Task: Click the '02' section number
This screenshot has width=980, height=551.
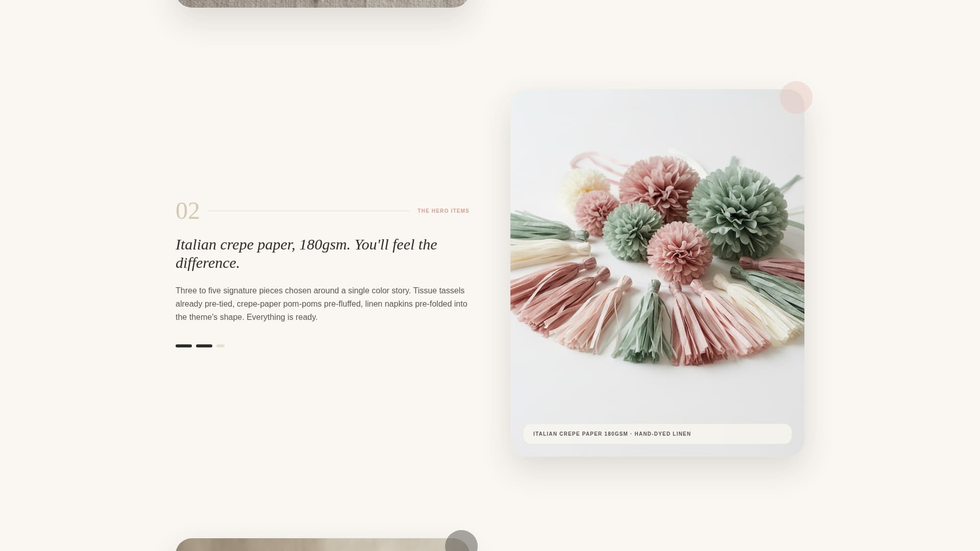Action: point(187,211)
